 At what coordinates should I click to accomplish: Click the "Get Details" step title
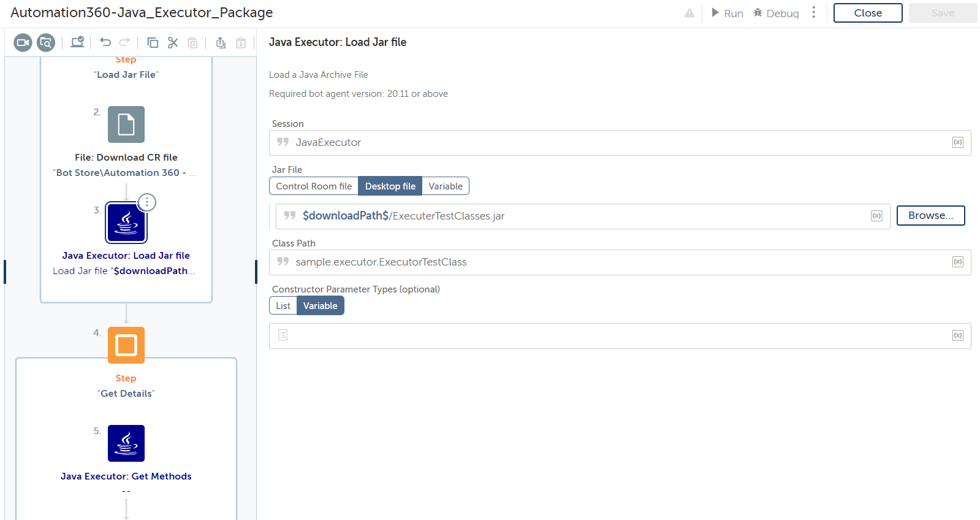click(x=126, y=394)
